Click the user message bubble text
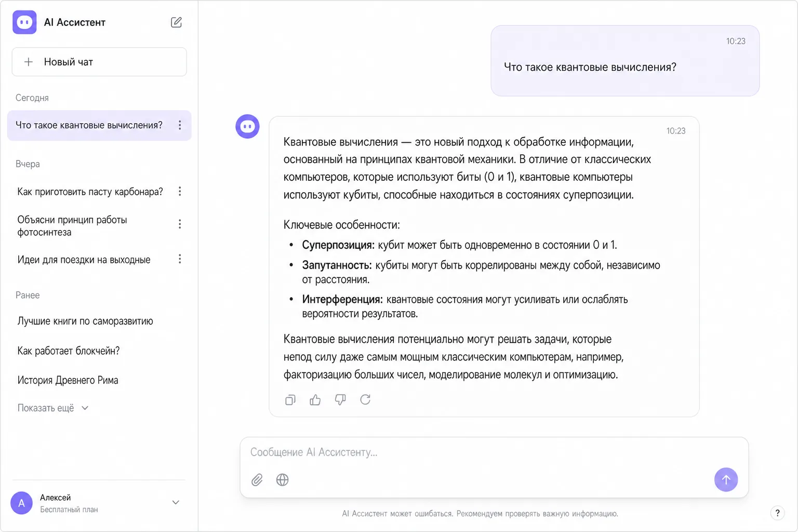Viewport: 798px width, 532px height. click(590, 67)
